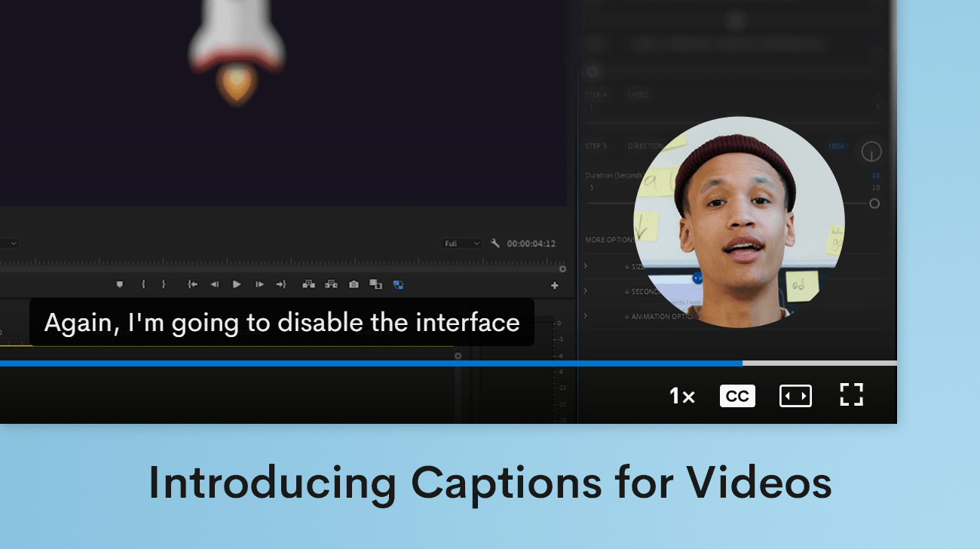Image resolution: width=980 pixels, height=549 pixels.
Task: Expand the SIZE section chevron
Action: 585,265
